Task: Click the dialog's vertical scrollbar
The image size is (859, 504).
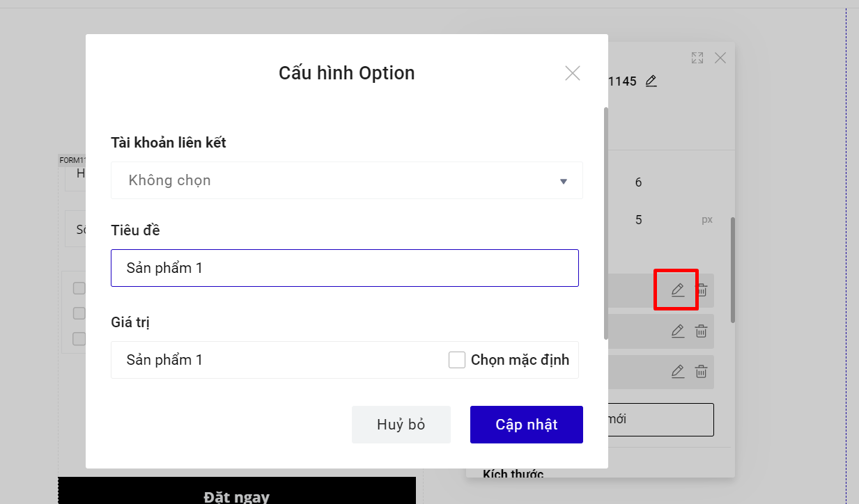Action: tap(606, 223)
